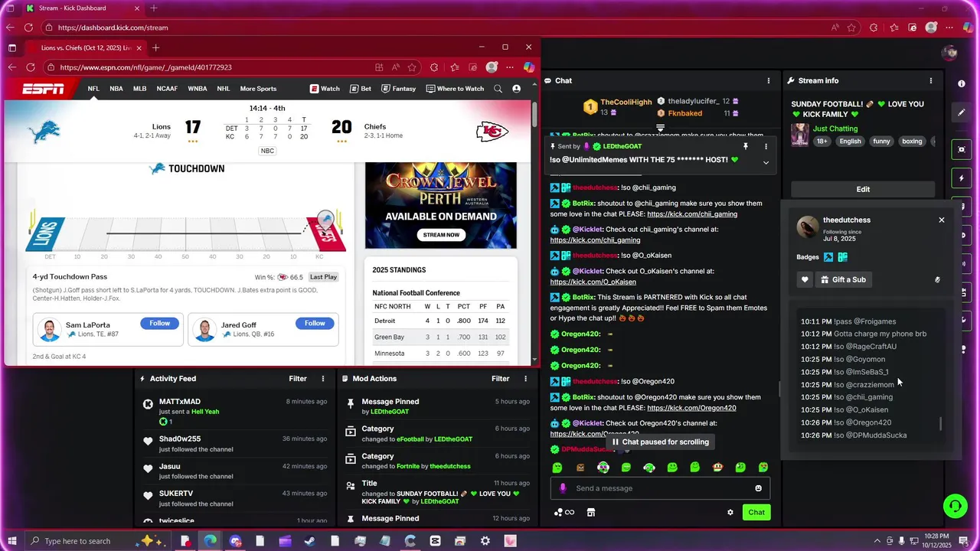Open Microsoft Edge from the taskbar

[210, 541]
